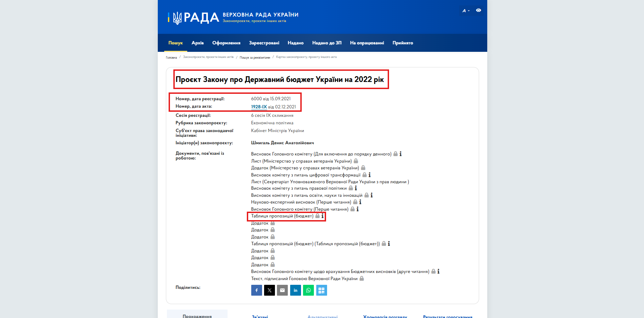Click info icon next to Науково-експертний висновок
644x318 pixels.
360,202
